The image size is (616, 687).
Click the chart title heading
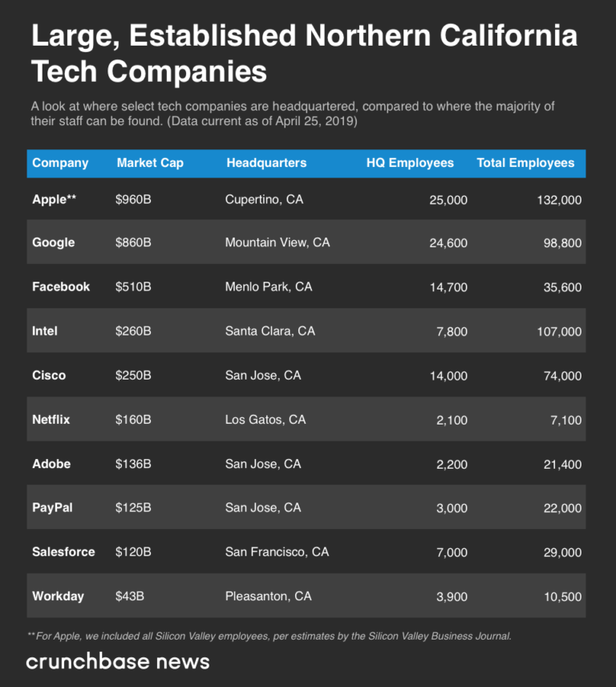pyautogui.click(x=305, y=54)
